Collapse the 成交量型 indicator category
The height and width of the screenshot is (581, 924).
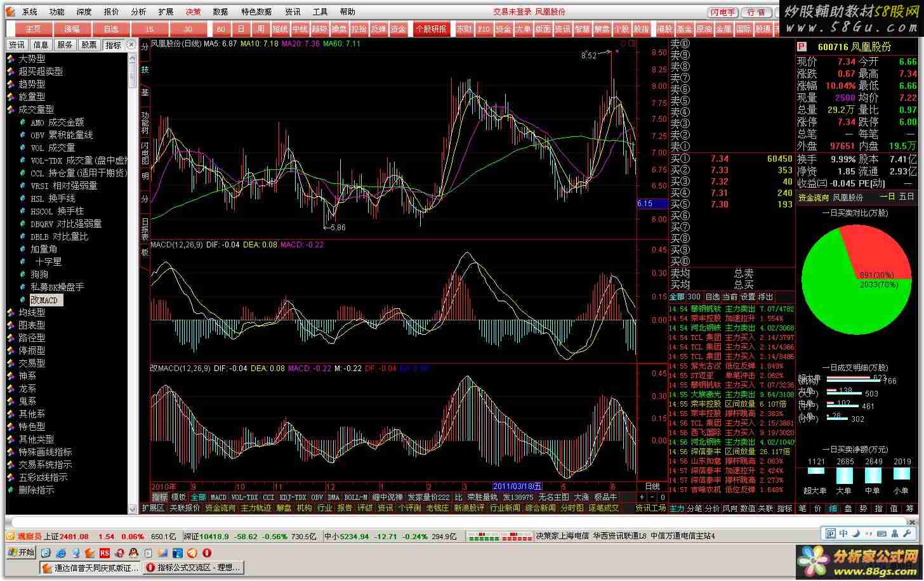coord(36,110)
